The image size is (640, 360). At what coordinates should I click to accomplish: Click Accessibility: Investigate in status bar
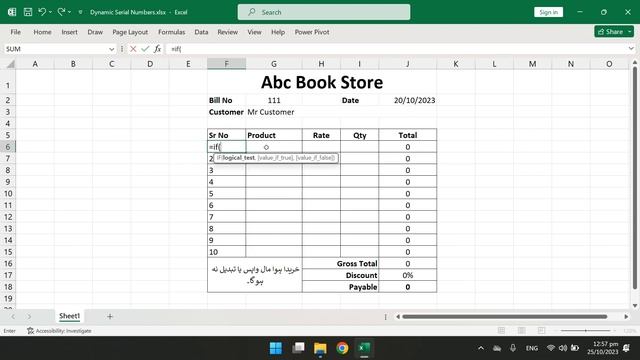point(59,331)
